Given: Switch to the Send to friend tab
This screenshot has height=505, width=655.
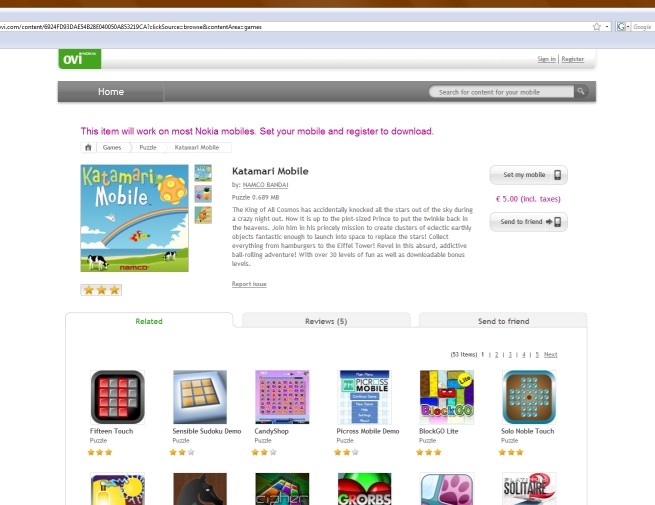Looking at the screenshot, I should coord(503,321).
